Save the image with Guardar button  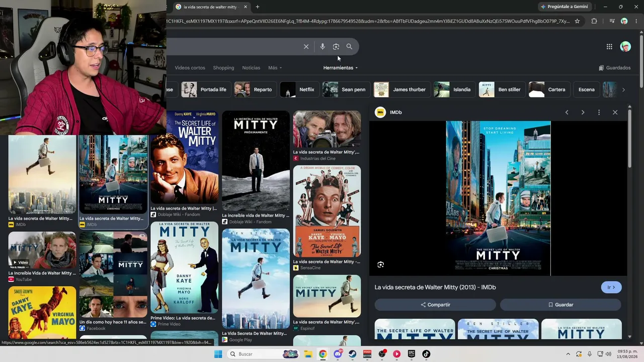pyautogui.click(x=560, y=305)
